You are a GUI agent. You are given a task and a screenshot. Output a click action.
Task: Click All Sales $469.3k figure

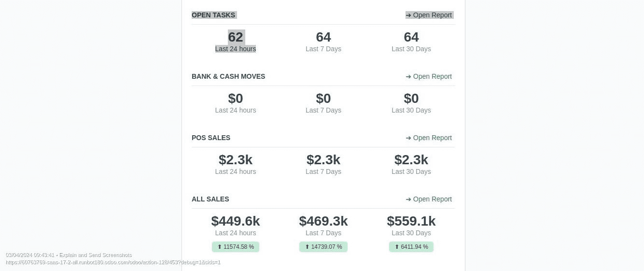323,221
